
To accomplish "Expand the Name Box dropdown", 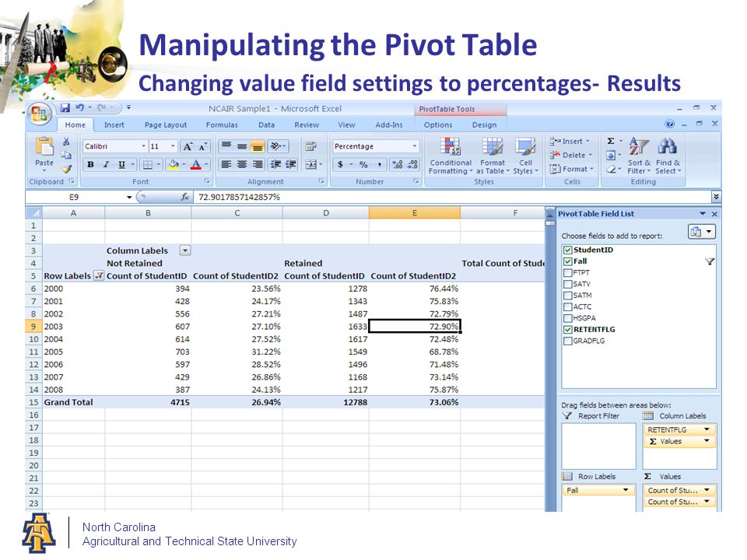I will coord(129,197).
